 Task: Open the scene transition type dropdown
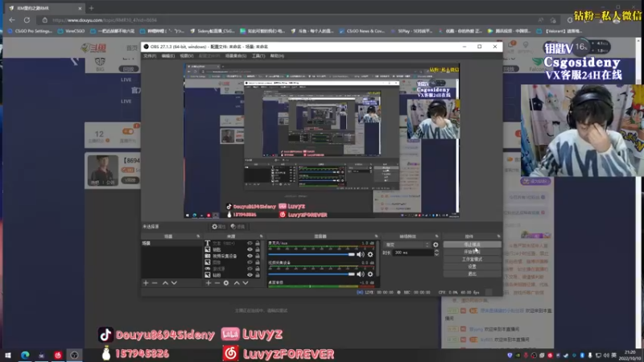point(407,245)
